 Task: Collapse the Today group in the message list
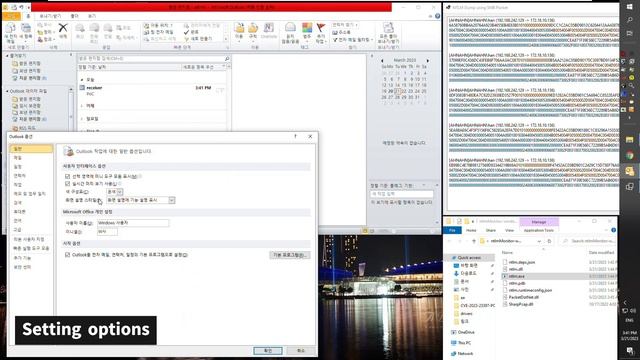pos(82,80)
